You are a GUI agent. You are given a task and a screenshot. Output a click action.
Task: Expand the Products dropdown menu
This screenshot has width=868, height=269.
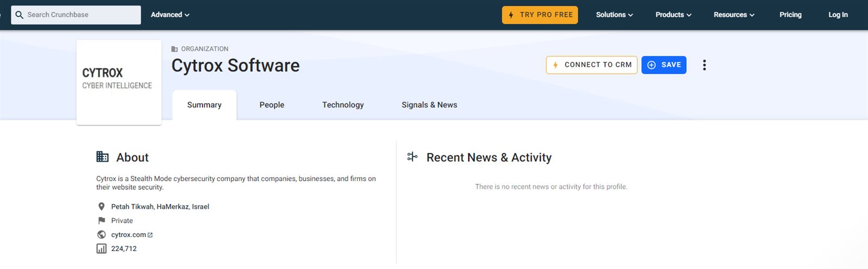[673, 15]
